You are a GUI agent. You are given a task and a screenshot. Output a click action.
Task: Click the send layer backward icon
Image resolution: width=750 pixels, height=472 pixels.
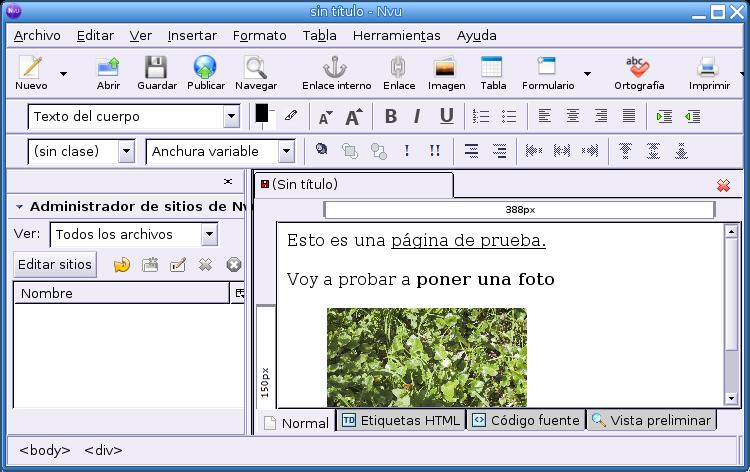pyautogui.click(x=378, y=152)
